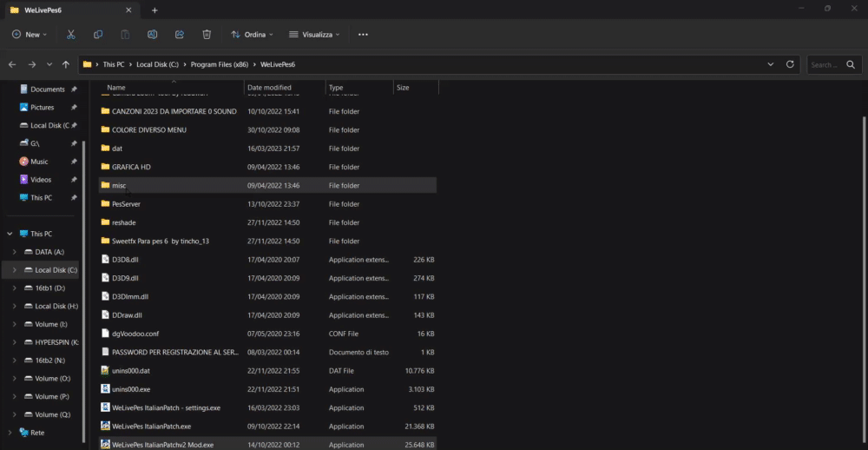Select G:\ in quick access

[x=35, y=143]
